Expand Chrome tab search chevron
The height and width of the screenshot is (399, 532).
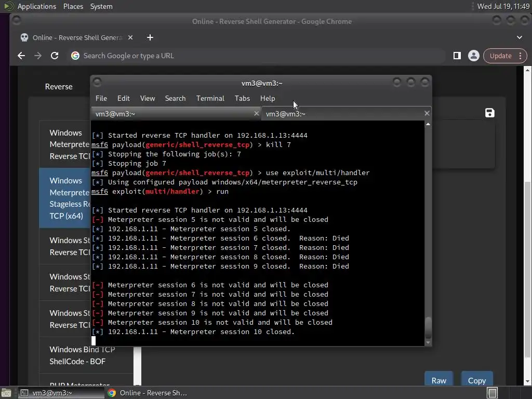(520, 37)
